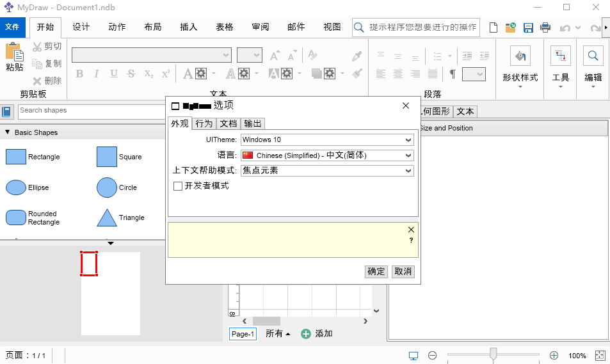Click the Search shapes input field

point(90,111)
